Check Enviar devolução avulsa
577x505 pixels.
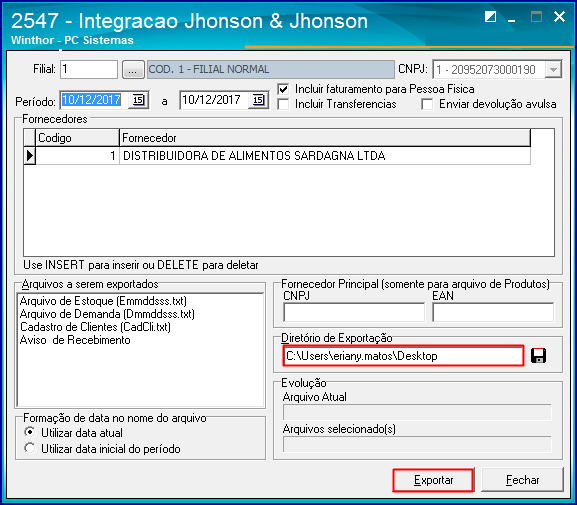(427, 104)
